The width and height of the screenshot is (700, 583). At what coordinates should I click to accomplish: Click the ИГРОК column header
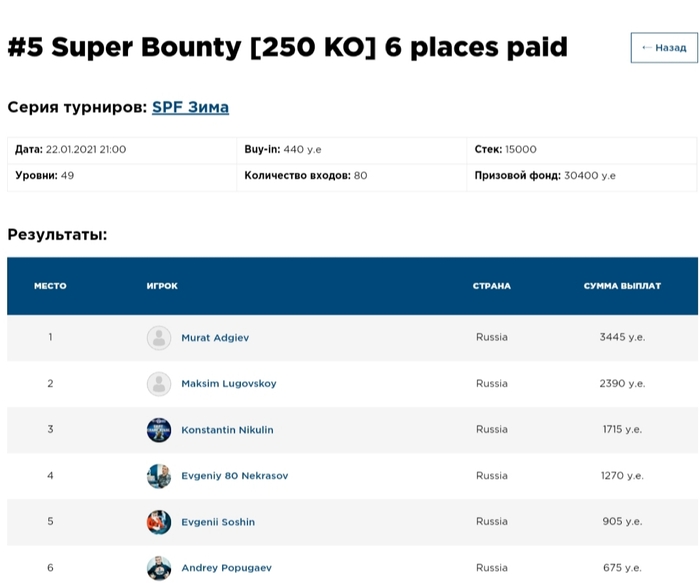(162, 286)
